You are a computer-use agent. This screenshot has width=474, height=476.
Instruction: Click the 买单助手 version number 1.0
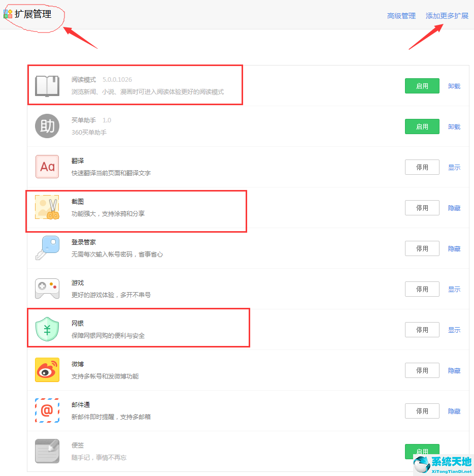tap(107, 120)
